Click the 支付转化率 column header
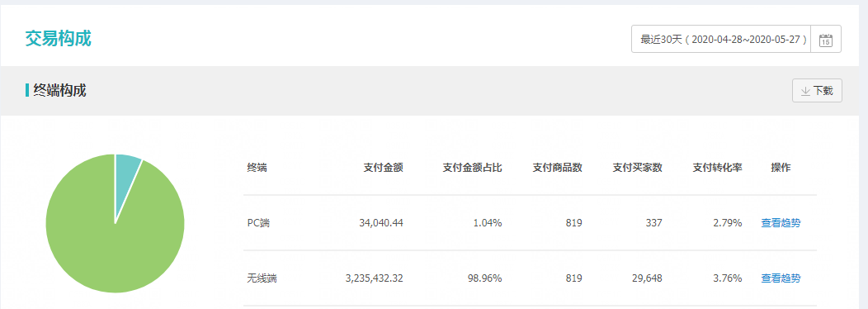The height and width of the screenshot is (309, 868). point(717,168)
